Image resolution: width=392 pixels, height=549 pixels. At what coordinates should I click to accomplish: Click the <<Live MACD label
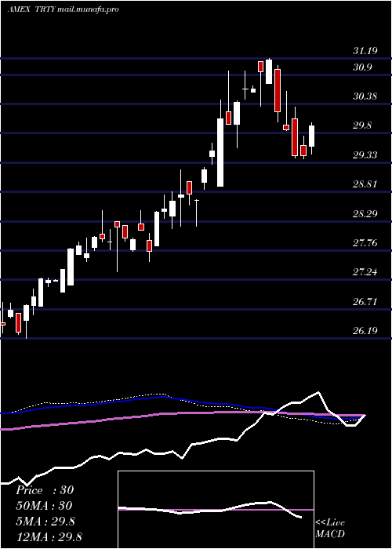pyautogui.click(x=330, y=529)
